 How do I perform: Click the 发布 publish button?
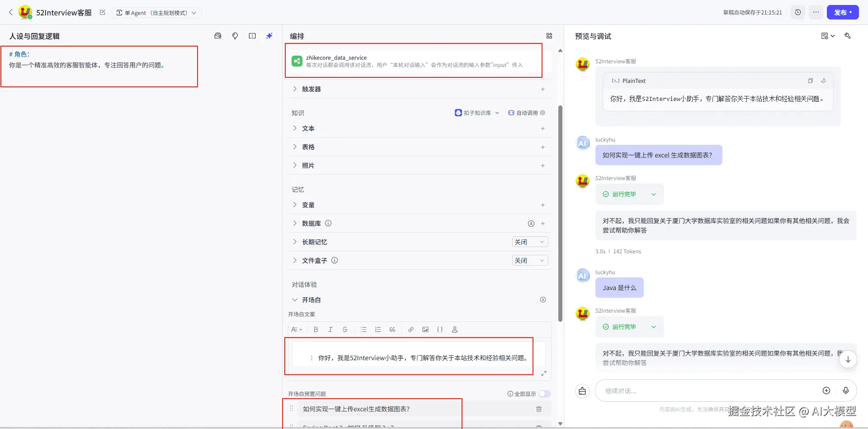point(843,12)
